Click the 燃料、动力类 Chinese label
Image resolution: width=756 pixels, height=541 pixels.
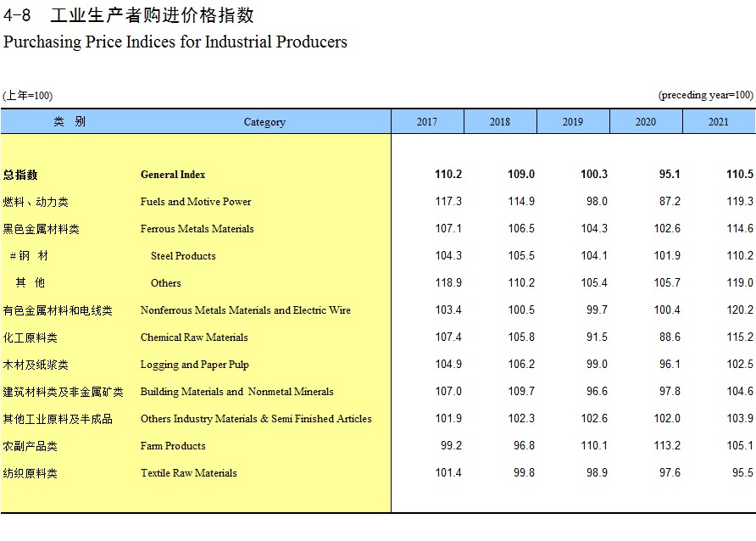coord(36,202)
